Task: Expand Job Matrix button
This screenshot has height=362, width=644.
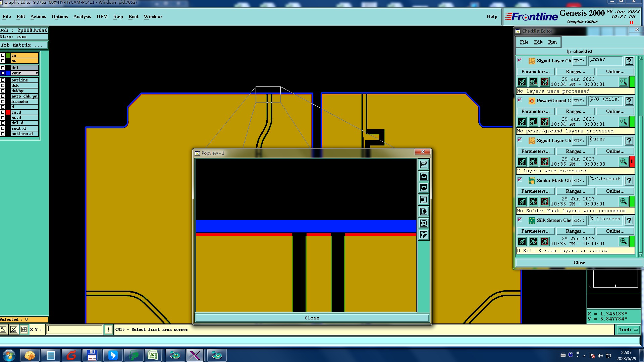Action: coord(23,45)
